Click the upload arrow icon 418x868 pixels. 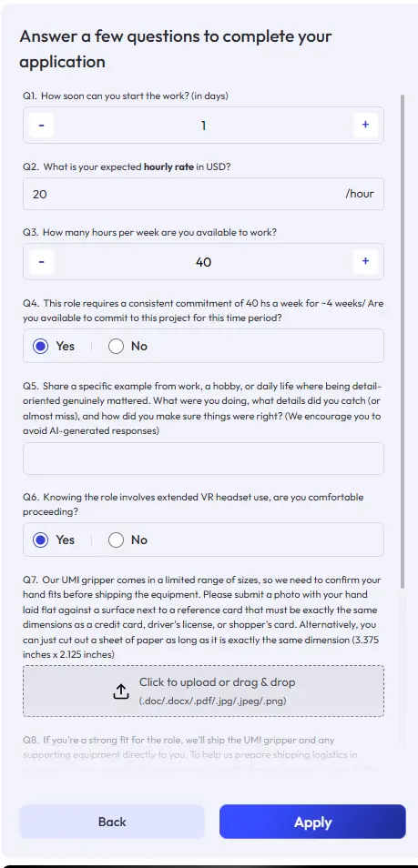[121, 691]
